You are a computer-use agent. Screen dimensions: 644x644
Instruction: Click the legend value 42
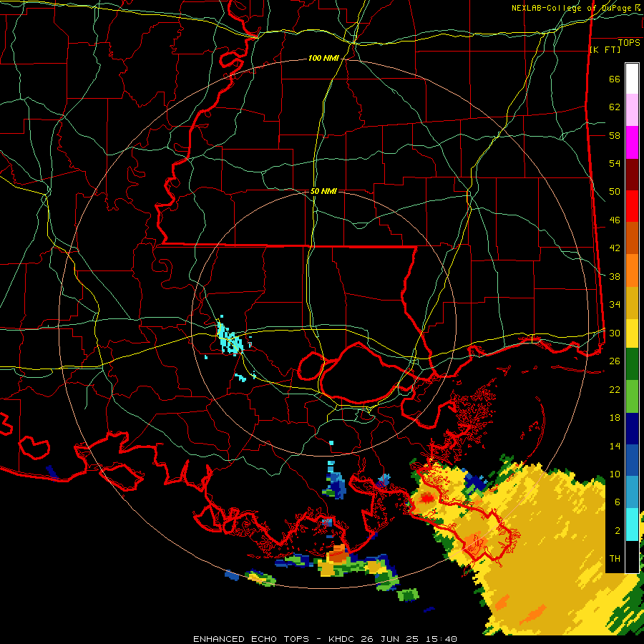coord(615,248)
